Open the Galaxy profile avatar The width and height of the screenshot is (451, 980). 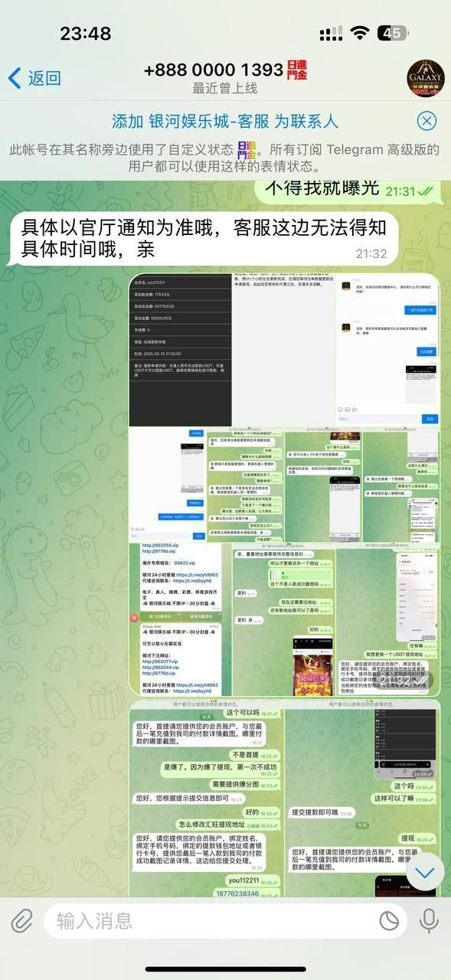(x=425, y=77)
